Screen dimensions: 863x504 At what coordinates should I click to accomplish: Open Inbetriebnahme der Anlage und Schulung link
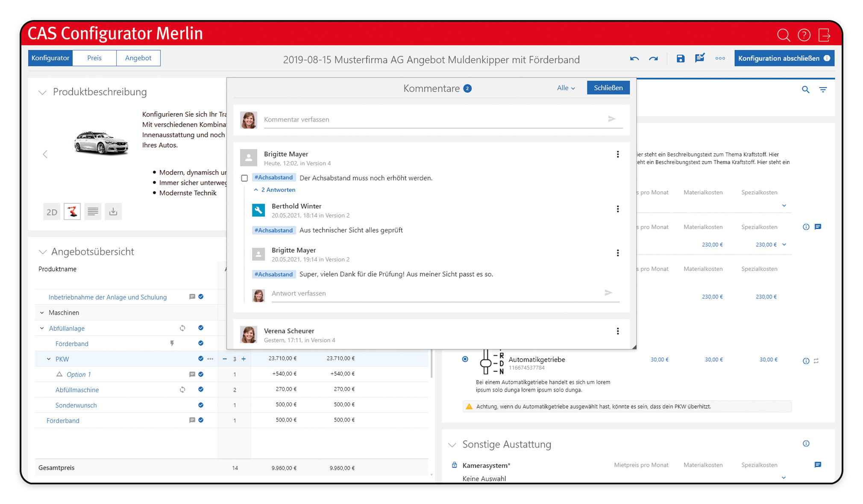point(108,297)
